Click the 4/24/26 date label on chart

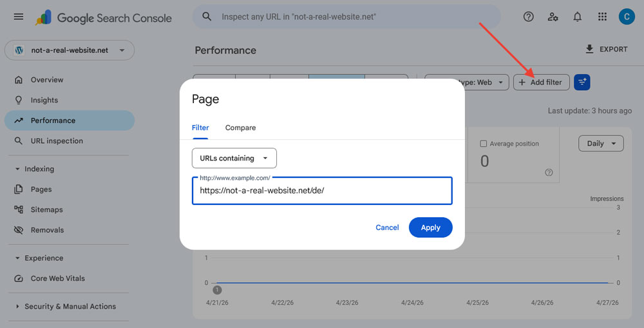tap(412, 302)
